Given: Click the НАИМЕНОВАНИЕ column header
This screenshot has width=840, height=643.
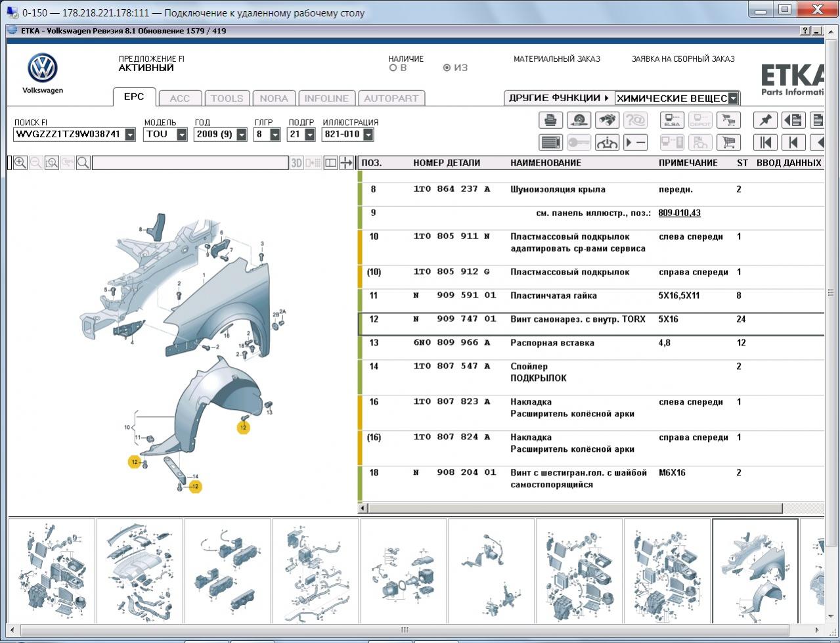Looking at the screenshot, I should point(546,163).
